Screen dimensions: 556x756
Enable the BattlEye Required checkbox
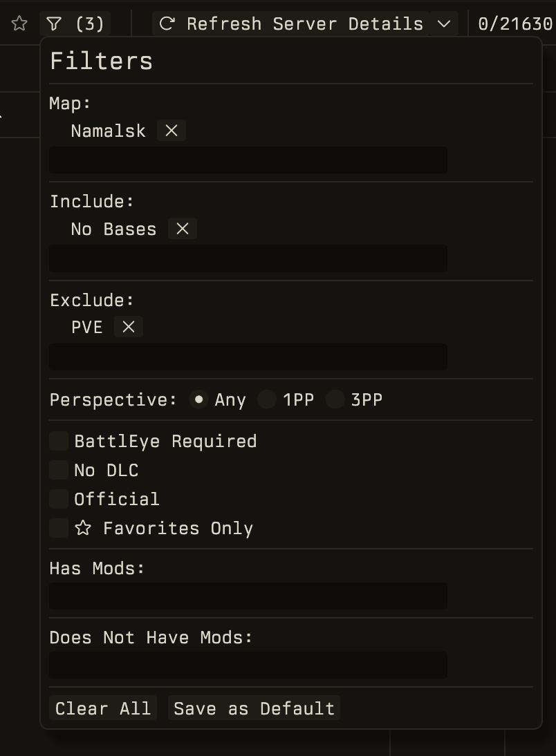[59, 440]
